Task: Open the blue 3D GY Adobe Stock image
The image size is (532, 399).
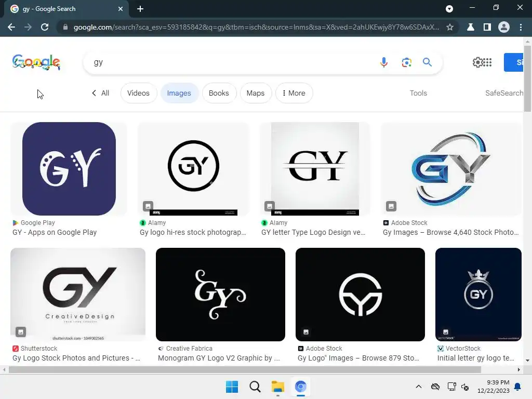Action: [450, 169]
